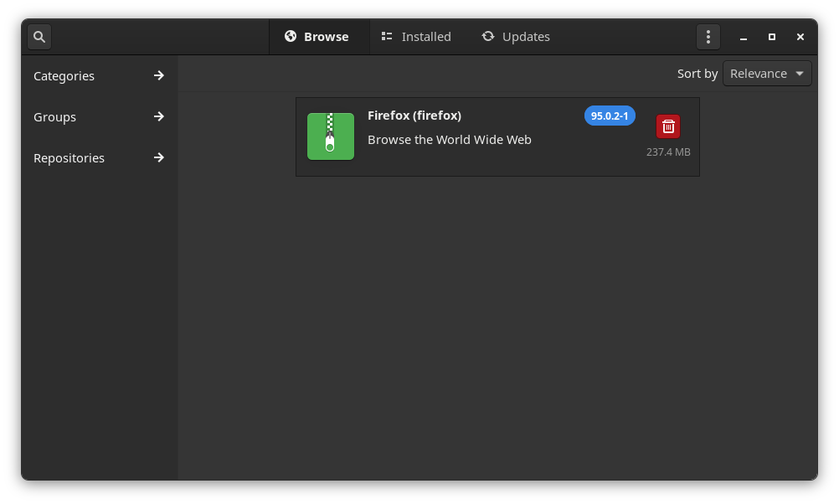Screen dimensions: 839x504
Task: Maximize the package manager window
Action: click(772, 37)
